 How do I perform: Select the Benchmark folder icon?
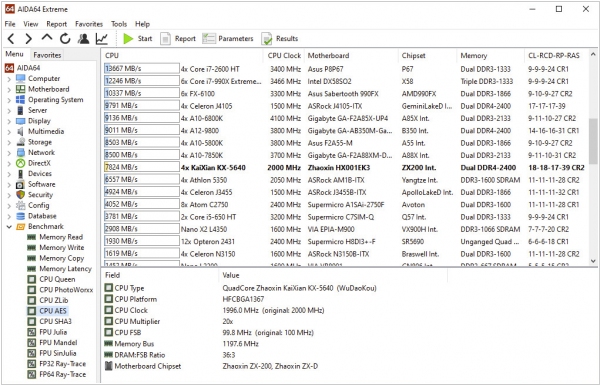[x=21, y=227]
